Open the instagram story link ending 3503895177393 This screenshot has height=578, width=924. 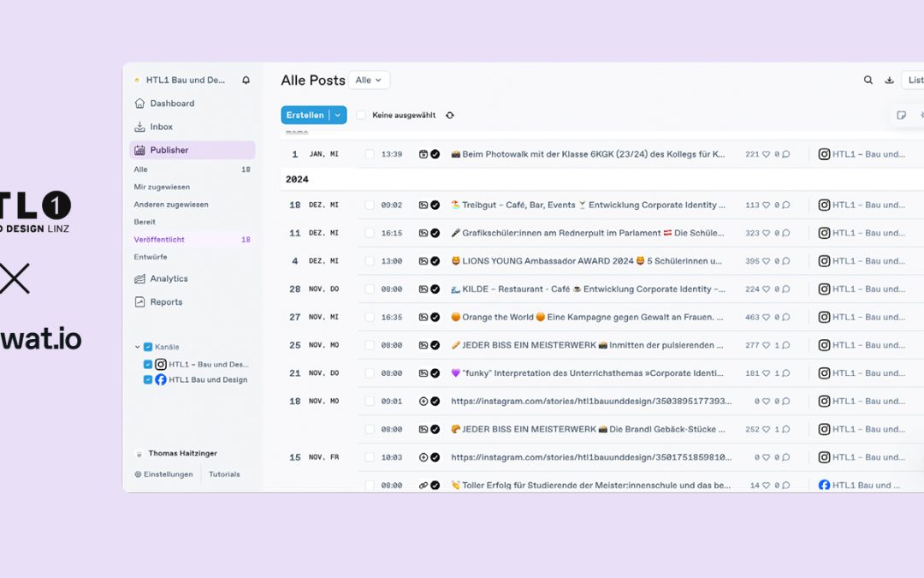pyautogui.click(x=591, y=401)
